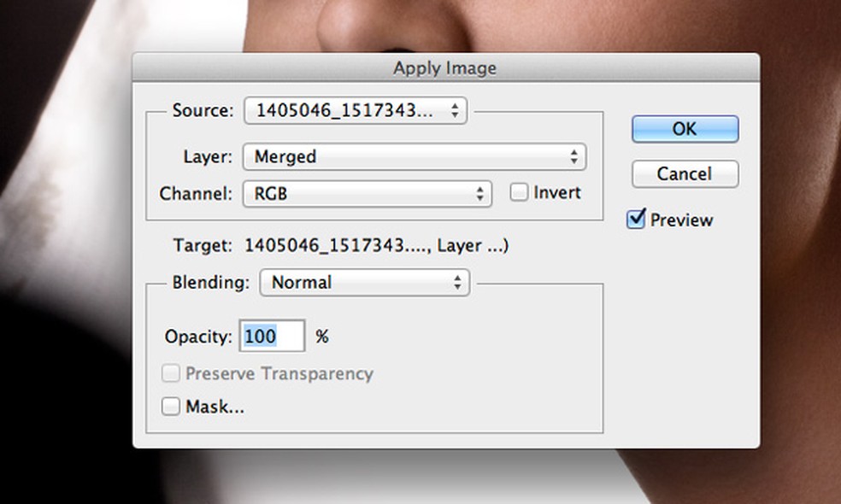Open the Source dropdown
The height and width of the screenshot is (504, 841).
[x=356, y=110]
